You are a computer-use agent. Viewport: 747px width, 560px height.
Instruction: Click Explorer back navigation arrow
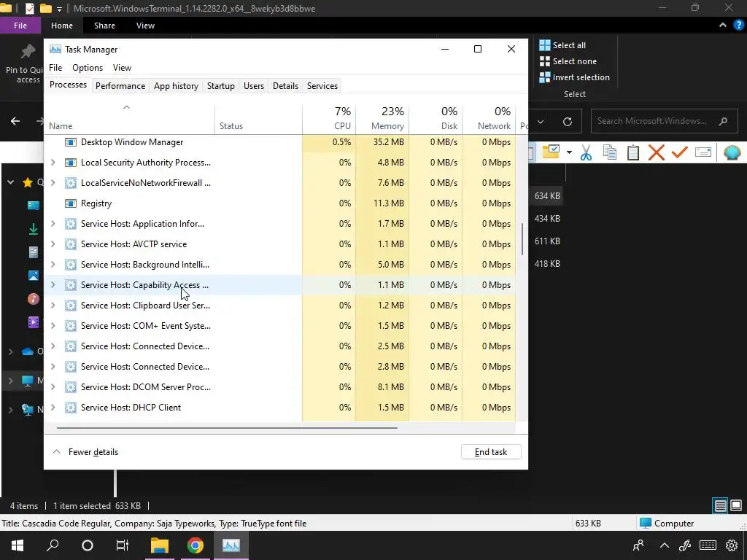click(15, 122)
